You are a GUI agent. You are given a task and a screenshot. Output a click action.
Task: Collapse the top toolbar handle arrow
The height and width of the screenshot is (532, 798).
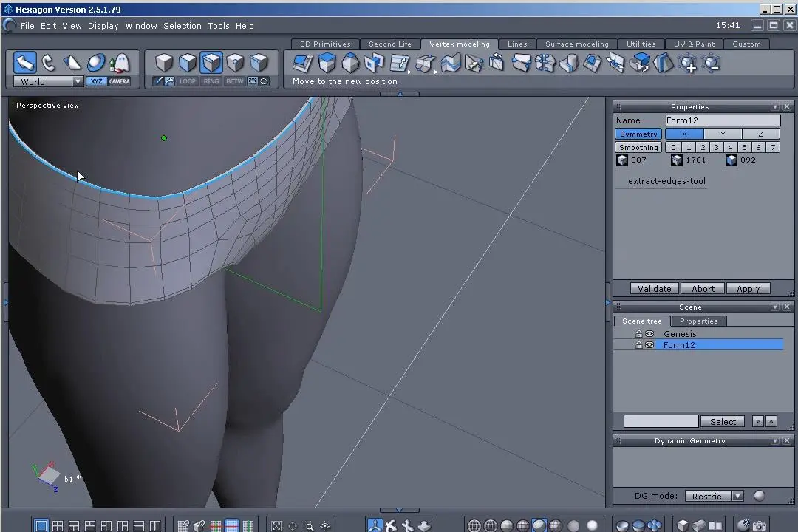pos(400,94)
